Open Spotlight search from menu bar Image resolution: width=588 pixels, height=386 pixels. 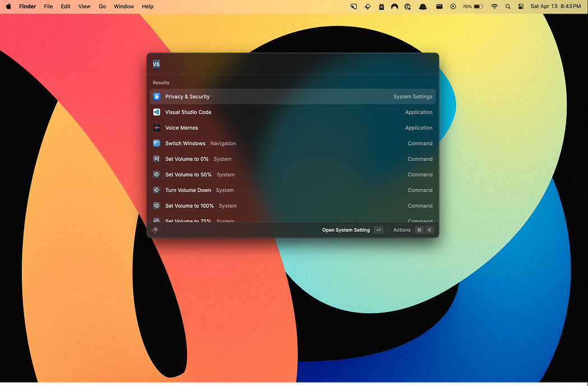pos(508,6)
